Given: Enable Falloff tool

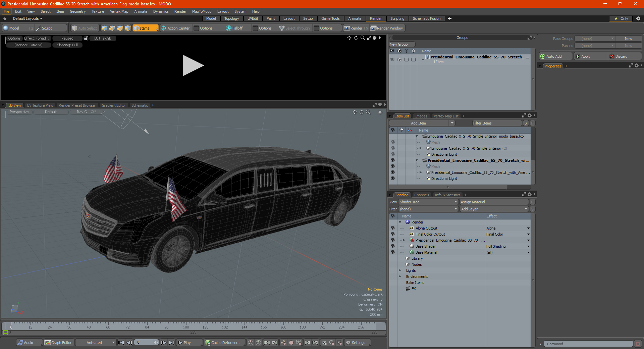Looking at the screenshot, I should pyautogui.click(x=234, y=28).
